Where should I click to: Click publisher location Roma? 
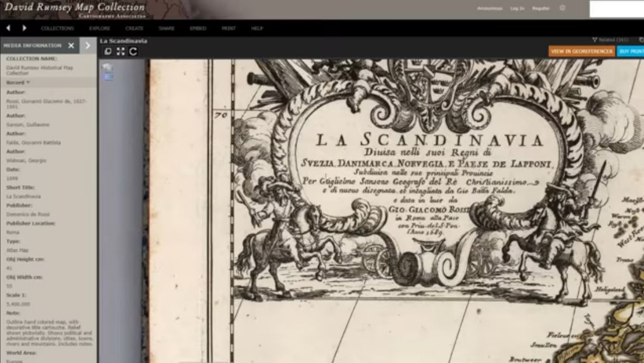click(12, 232)
